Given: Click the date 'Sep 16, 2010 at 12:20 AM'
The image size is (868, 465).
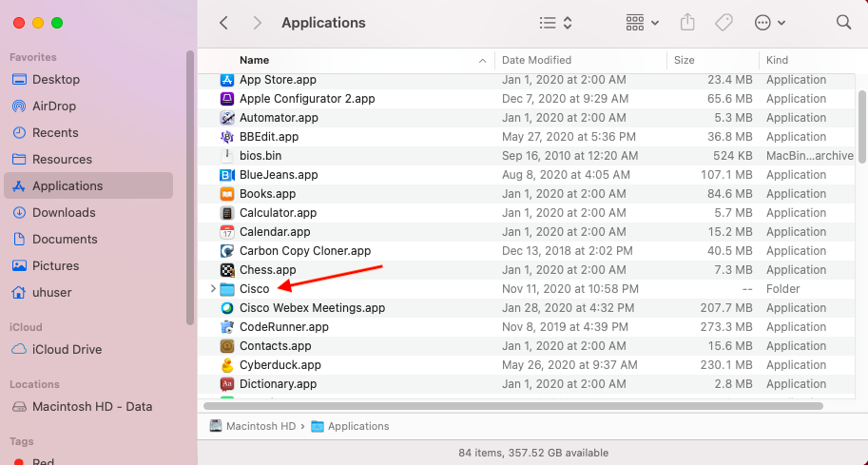Looking at the screenshot, I should (x=569, y=156).
